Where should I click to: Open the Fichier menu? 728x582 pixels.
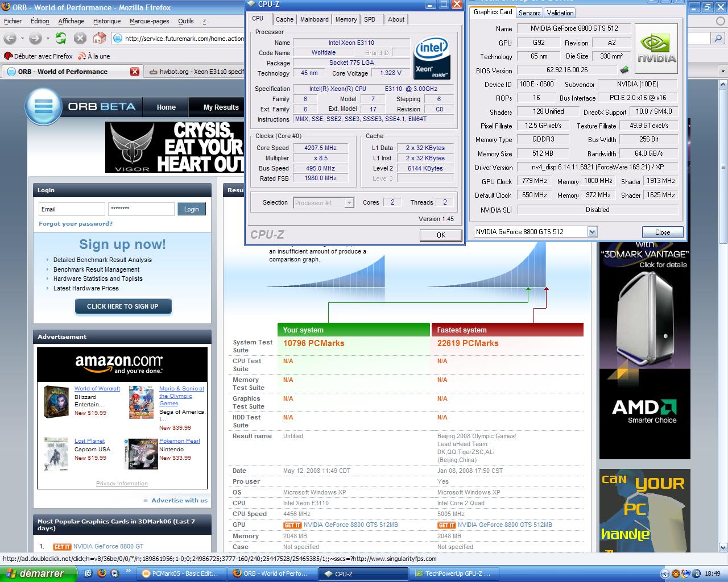coord(13,21)
